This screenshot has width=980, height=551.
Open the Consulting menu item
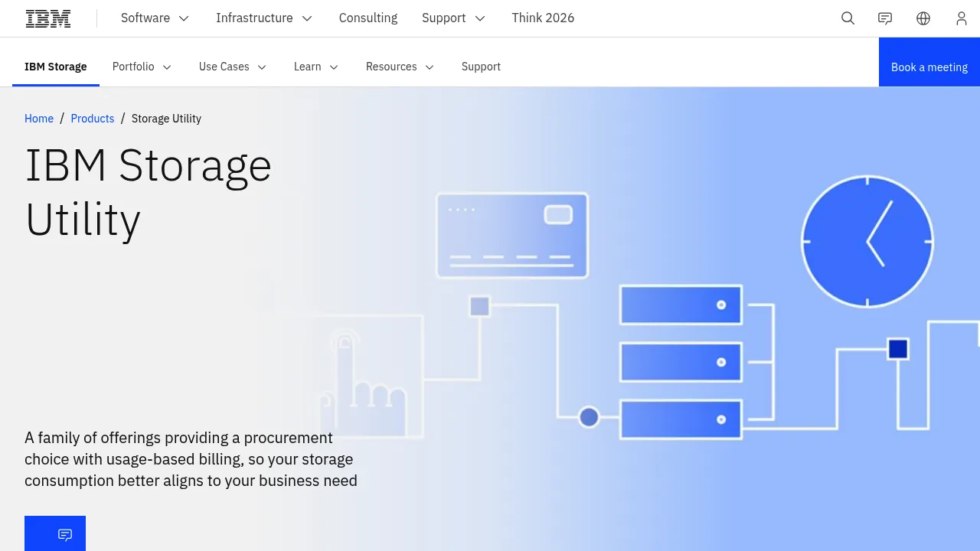pyautogui.click(x=368, y=18)
